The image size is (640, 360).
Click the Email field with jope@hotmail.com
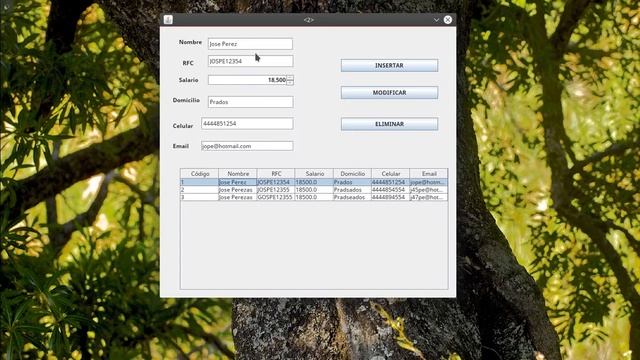(247, 146)
